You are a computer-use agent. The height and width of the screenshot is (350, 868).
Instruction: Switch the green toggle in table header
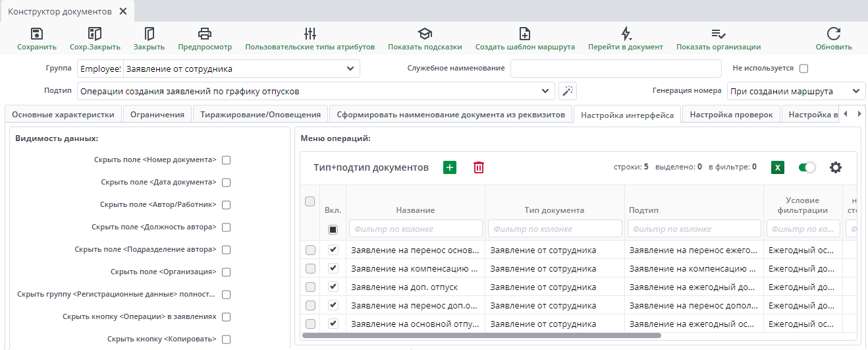[807, 167]
